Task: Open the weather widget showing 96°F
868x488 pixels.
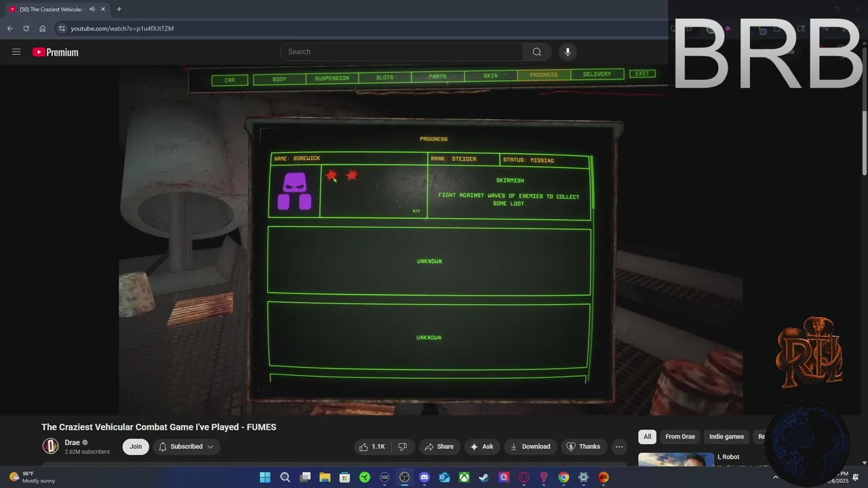Action: (32, 477)
